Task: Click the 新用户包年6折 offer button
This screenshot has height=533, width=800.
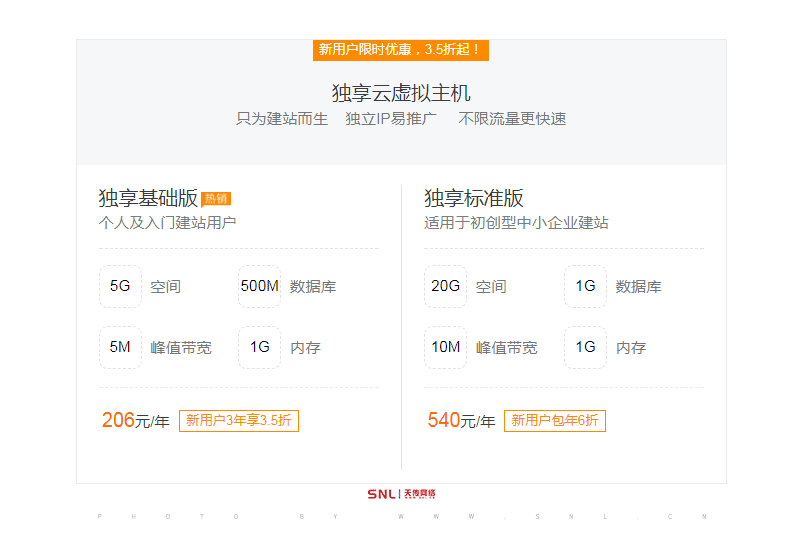Action: pyautogui.click(x=555, y=420)
